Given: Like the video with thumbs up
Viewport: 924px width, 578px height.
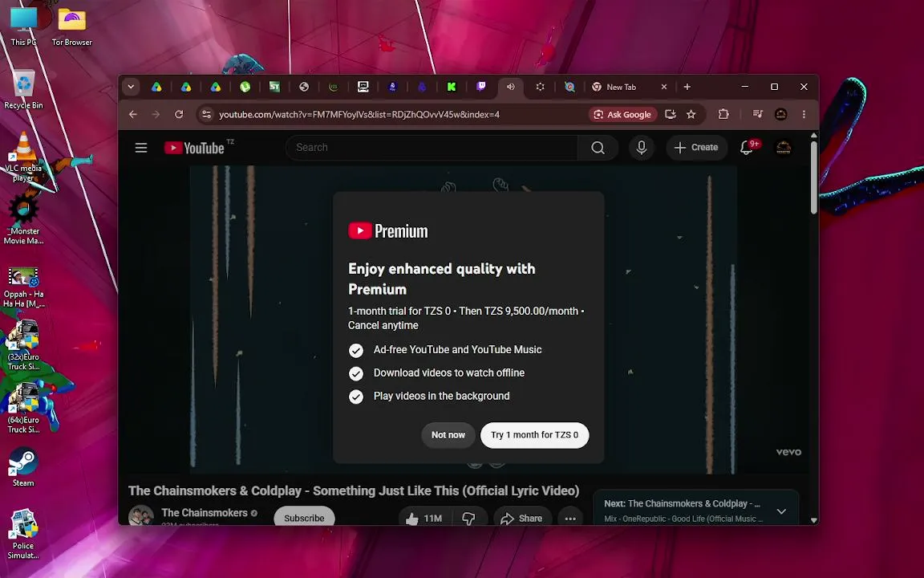Looking at the screenshot, I should pos(424,518).
